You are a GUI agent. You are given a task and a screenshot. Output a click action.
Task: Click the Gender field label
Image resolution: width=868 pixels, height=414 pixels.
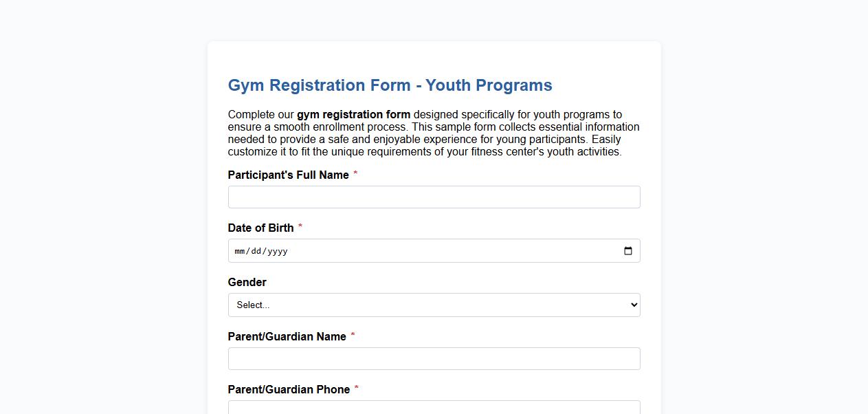(x=247, y=282)
